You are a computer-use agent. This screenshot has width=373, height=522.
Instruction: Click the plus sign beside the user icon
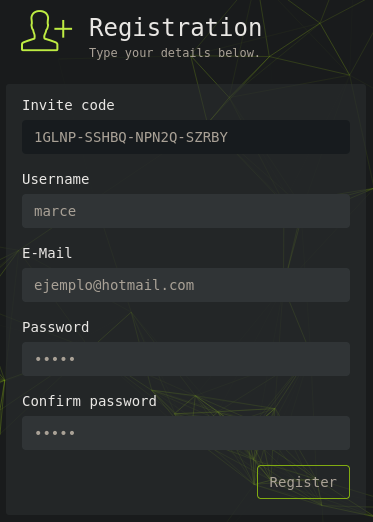(x=63, y=29)
